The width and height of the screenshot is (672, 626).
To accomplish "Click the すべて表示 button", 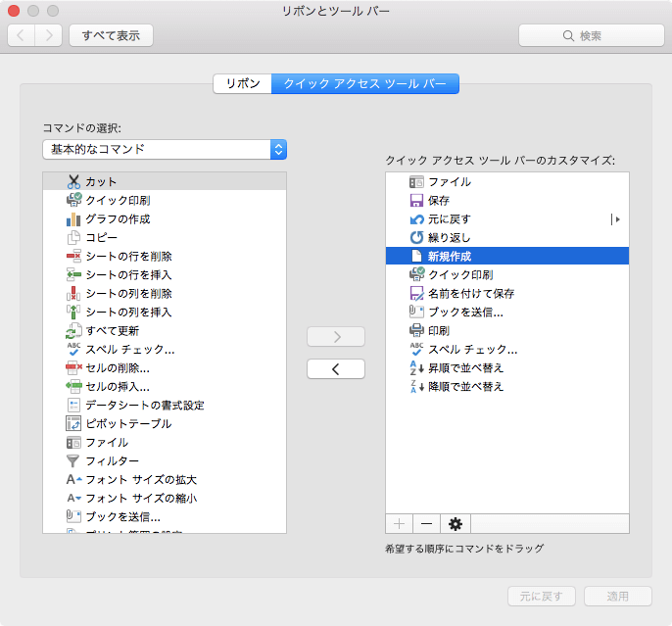I will click(x=111, y=35).
